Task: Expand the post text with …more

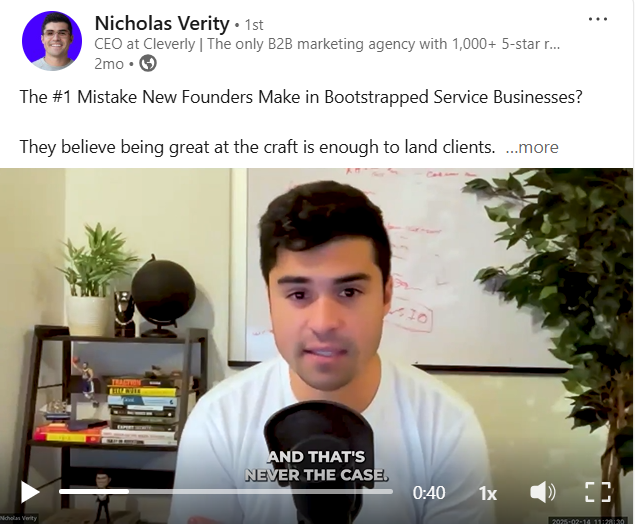Action: [x=532, y=147]
